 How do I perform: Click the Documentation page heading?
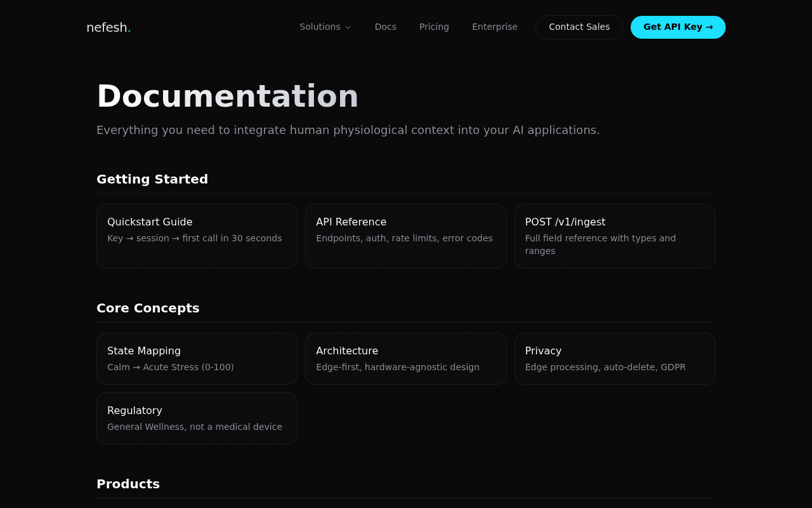(x=228, y=96)
